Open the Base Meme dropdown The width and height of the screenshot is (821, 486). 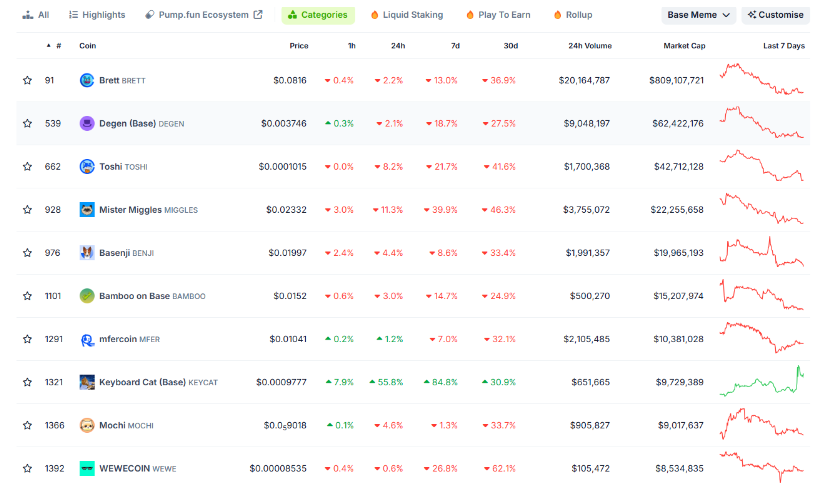(x=698, y=15)
